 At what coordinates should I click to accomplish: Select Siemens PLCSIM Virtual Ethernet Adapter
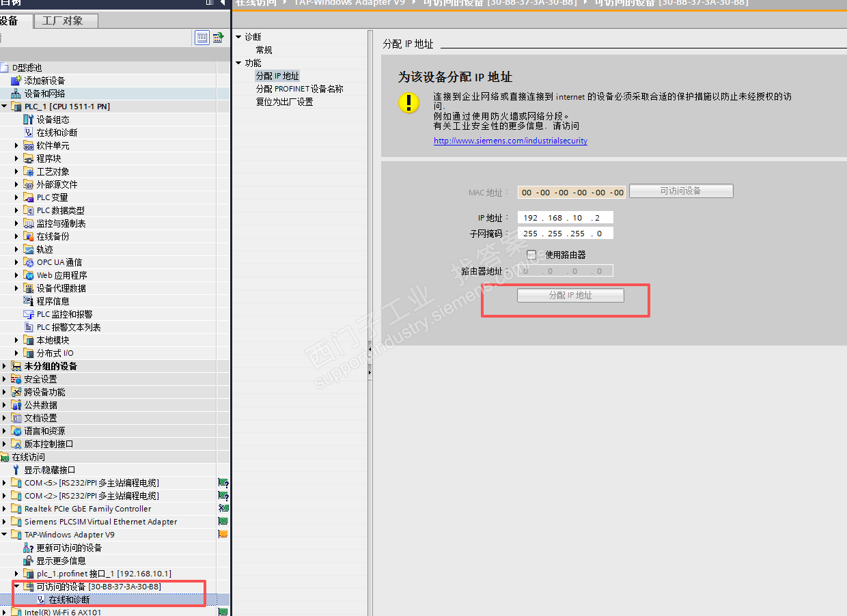(x=100, y=522)
